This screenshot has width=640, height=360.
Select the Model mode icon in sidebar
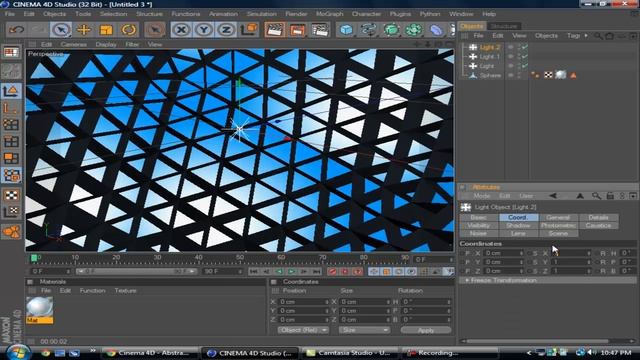coord(11,91)
